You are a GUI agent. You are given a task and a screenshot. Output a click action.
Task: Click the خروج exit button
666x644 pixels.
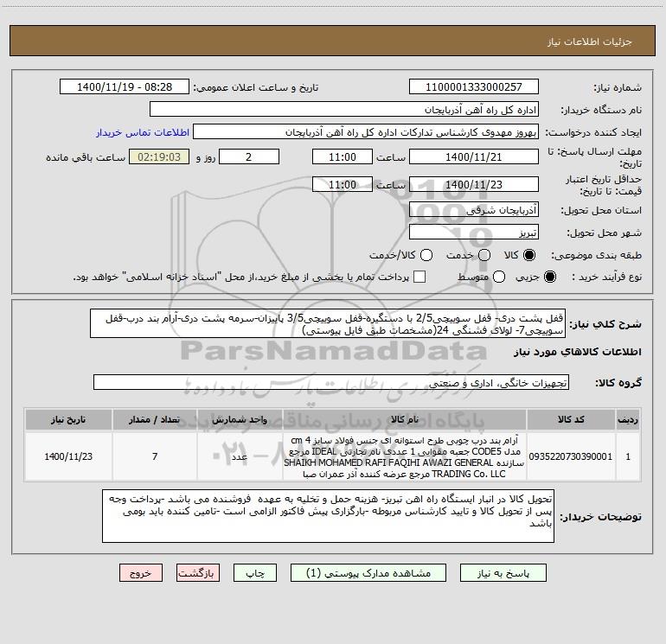[141, 572]
